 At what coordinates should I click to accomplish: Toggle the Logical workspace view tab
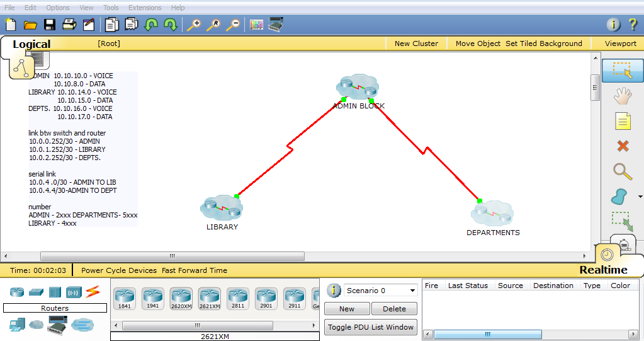pos(31,44)
